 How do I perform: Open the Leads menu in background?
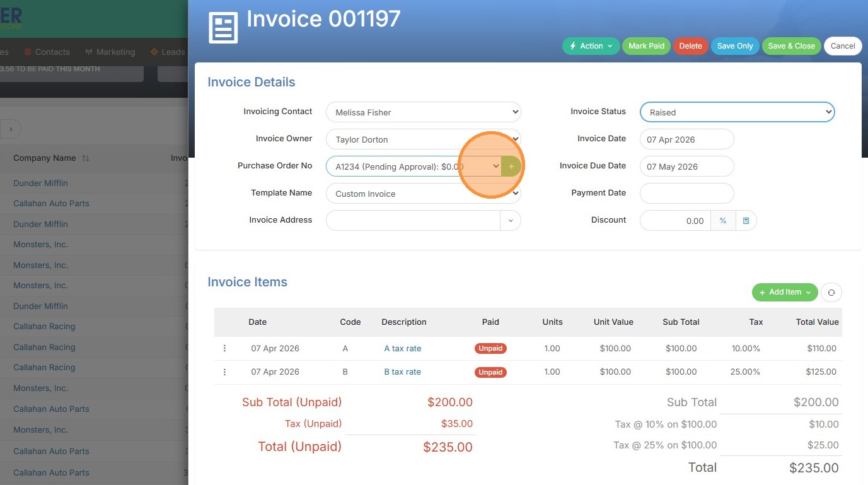coord(168,52)
